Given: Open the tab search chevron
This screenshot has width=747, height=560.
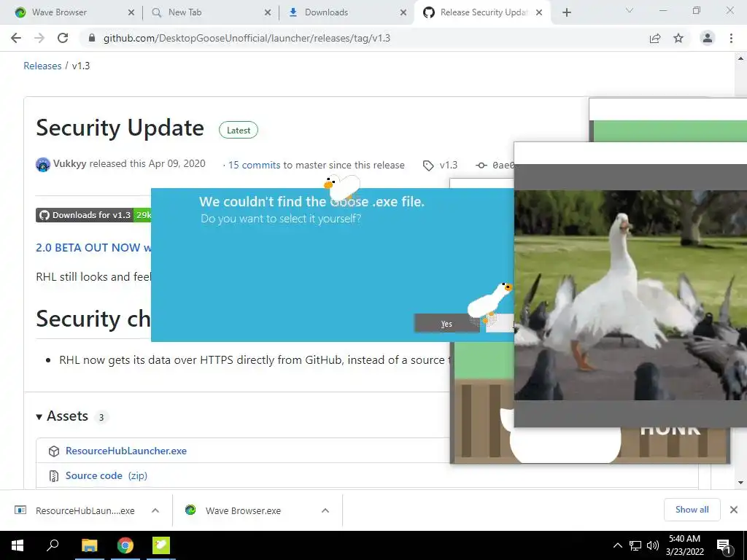Looking at the screenshot, I should click(x=630, y=10).
